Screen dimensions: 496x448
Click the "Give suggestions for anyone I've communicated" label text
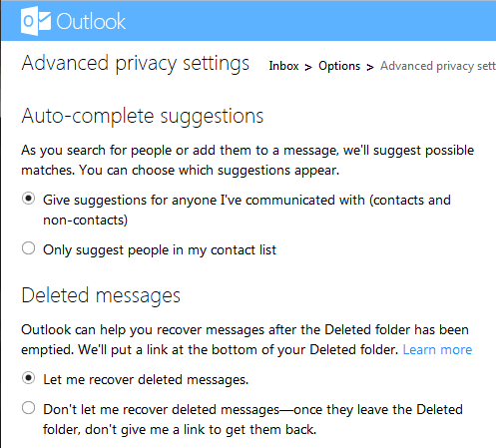[247, 210]
